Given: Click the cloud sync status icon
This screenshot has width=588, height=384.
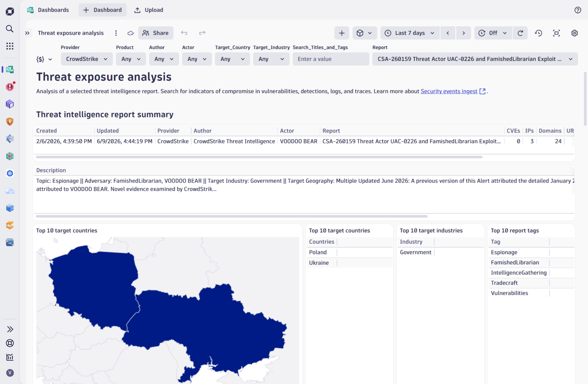Looking at the screenshot, I should tap(131, 33).
